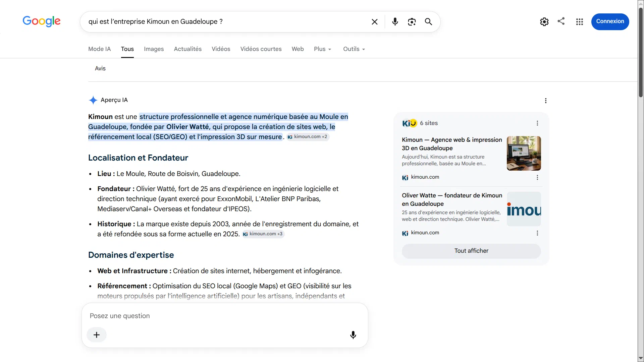Screen dimensions: 644x362
Task: Click the Localisation et Fondateur heading
Action: point(138,158)
